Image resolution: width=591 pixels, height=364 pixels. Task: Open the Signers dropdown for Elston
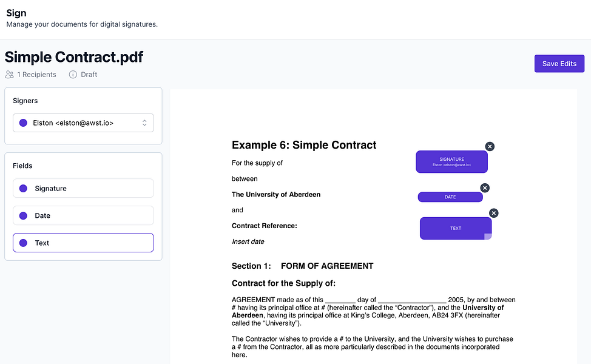point(83,123)
